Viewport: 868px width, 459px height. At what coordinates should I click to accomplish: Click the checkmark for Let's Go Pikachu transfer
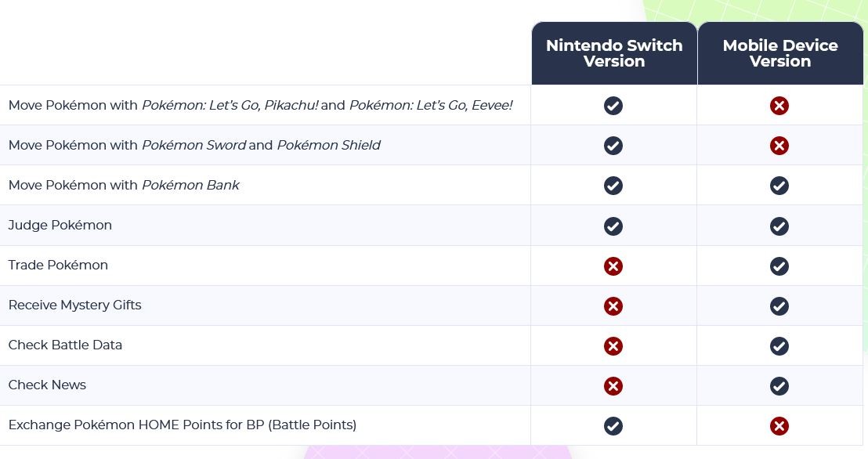click(613, 106)
